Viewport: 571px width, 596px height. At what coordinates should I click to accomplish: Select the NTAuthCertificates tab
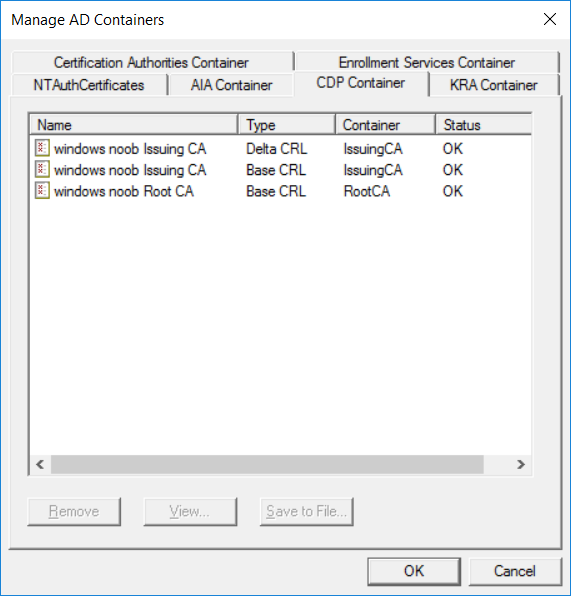coord(90,85)
